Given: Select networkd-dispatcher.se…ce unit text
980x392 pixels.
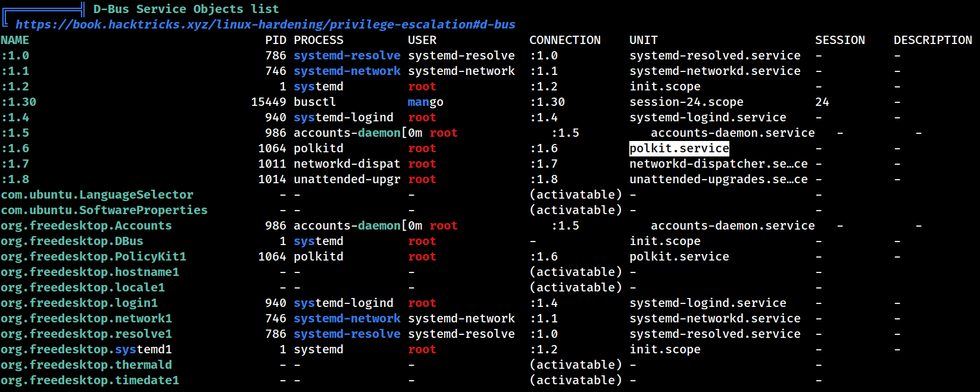Looking at the screenshot, I should [x=719, y=164].
